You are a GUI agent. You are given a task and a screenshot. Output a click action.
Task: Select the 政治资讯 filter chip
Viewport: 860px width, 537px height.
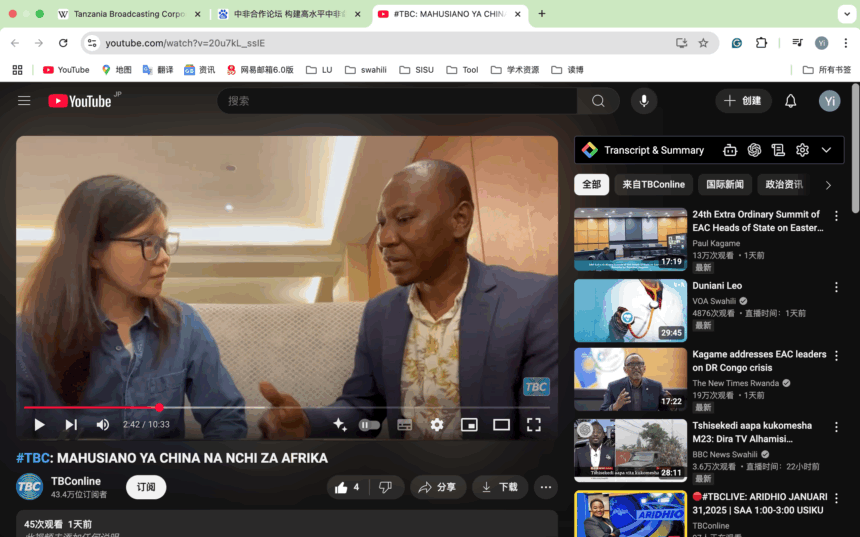point(784,185)
